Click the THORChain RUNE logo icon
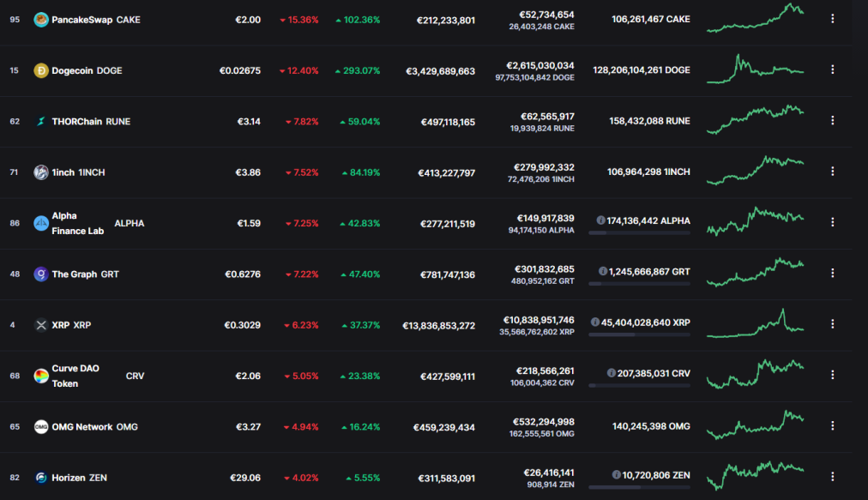The image size is (868, 500). pyautogui.click(x=41, y=122)
